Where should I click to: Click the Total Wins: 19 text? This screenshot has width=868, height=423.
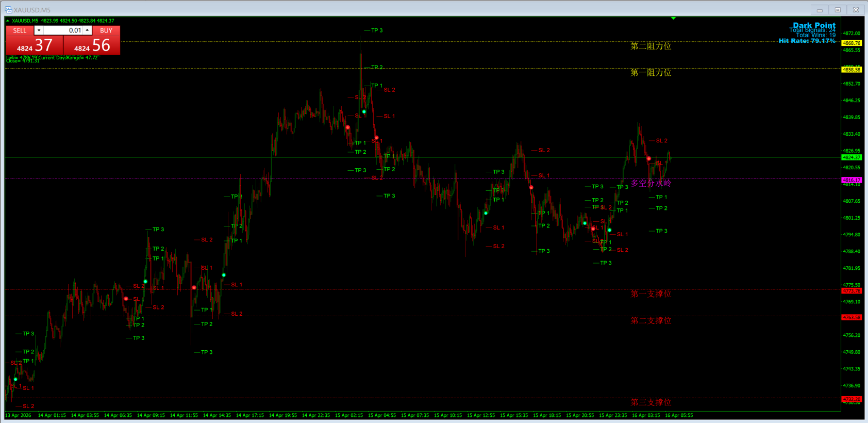[816, 35]
